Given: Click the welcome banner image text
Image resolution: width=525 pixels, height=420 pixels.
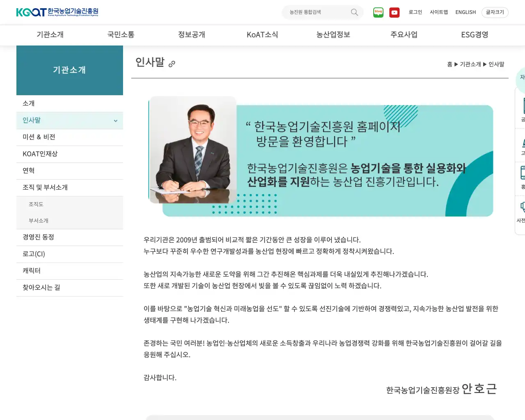Looking at the screenshot, I should point(356,154).
